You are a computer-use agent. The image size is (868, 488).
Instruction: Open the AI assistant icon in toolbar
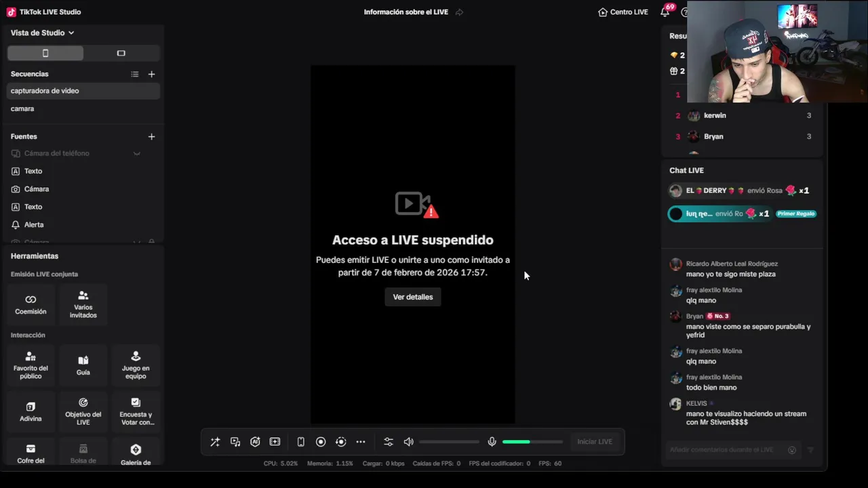[255, 442]
